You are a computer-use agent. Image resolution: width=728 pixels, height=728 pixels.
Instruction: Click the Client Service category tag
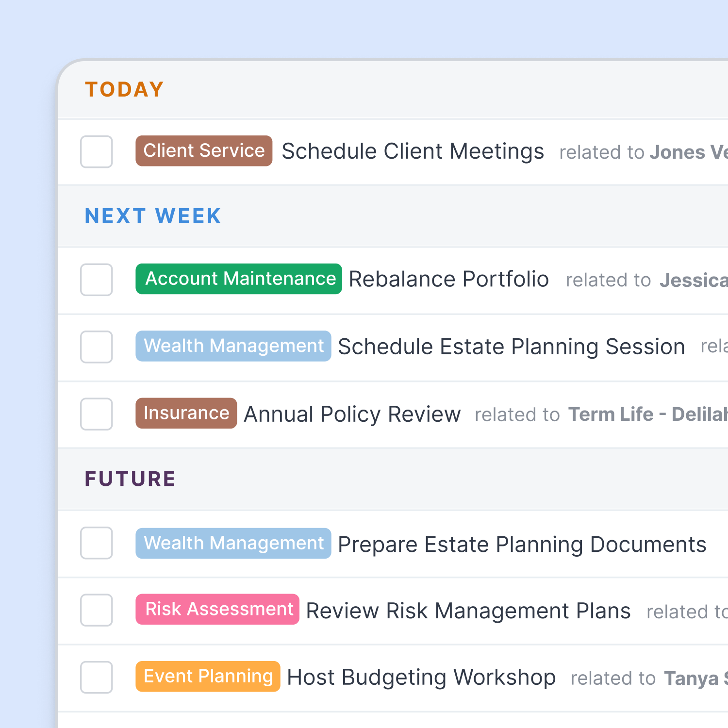(x=204, y=151)
